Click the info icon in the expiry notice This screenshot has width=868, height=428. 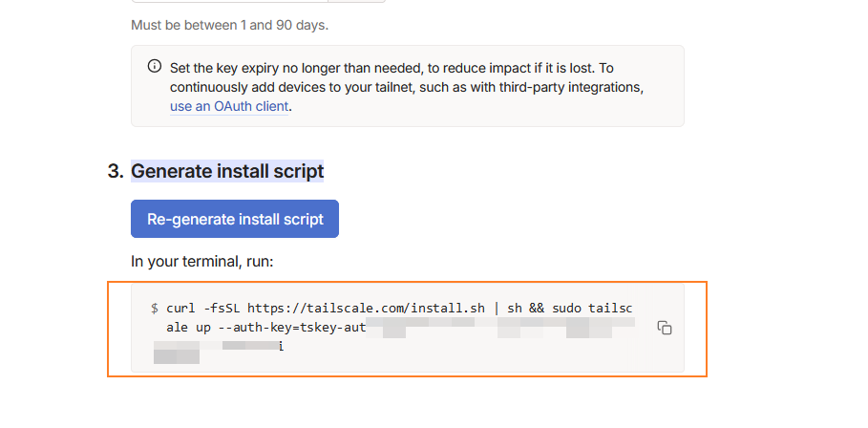point(154,67)
